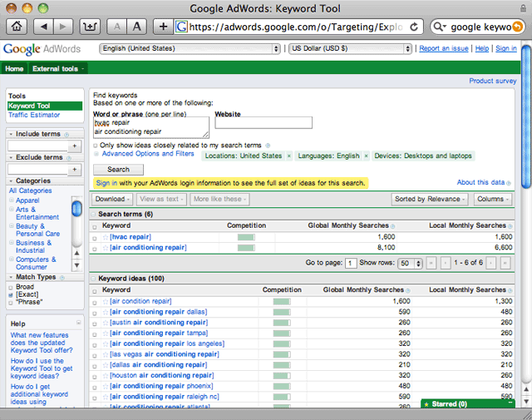Click the Search button
Image resolution: width=532 pixels, height=420 pixels.
(x=118, y=170)
